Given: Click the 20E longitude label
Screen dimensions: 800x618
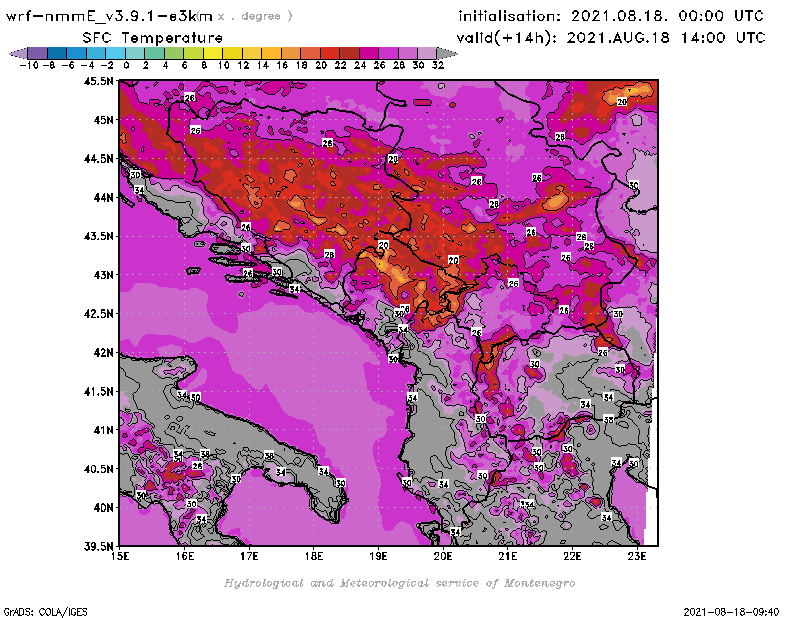Looking at the screenshot, I should [x=443, y=556].
